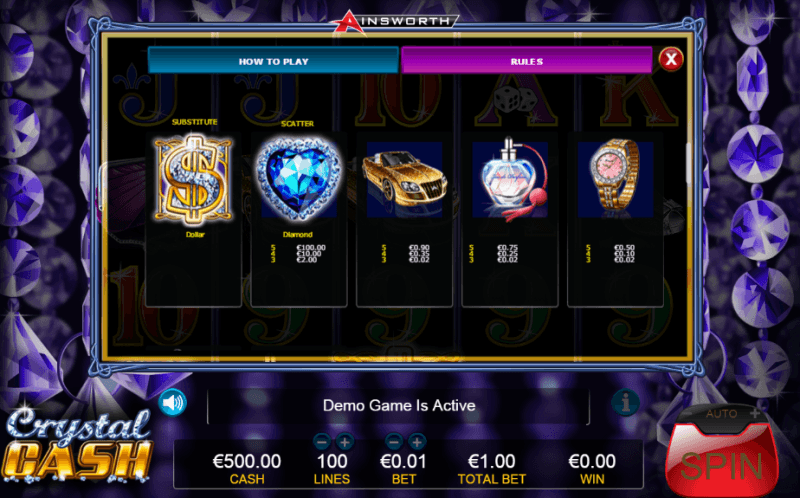
Task: Click the Crystal Cash game logo
Action: (x=78, y=444)
